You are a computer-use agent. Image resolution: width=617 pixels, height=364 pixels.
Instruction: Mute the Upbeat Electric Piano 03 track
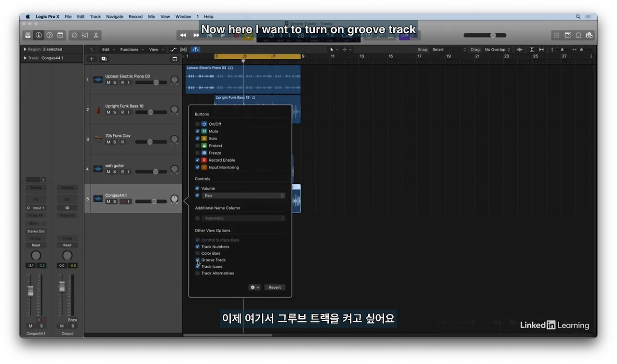click(x=108, y=83)
